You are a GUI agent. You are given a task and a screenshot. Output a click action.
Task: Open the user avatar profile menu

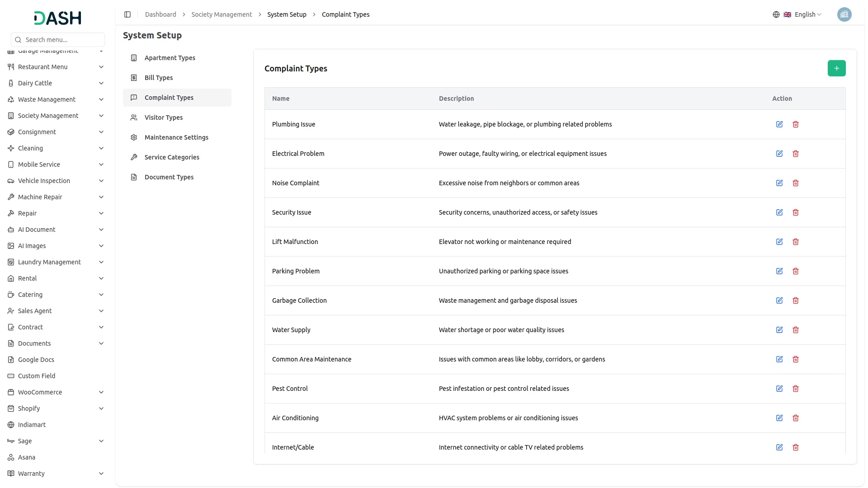(x=844, y=14)
